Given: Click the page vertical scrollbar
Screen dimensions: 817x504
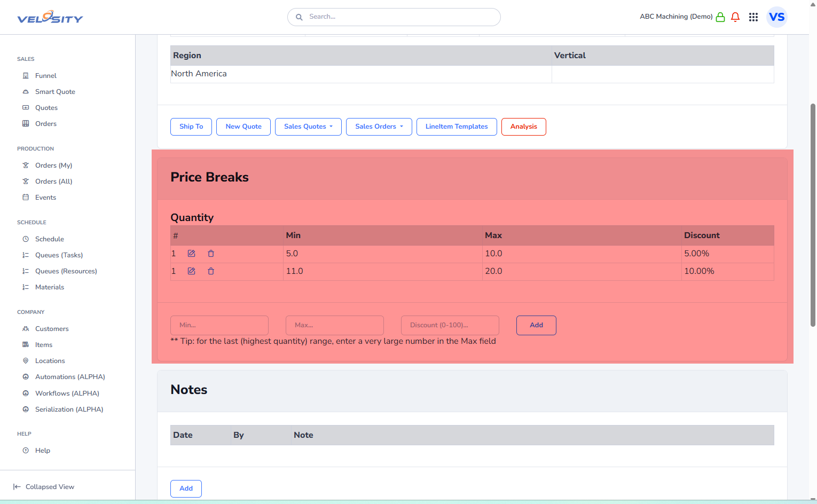Looking at the screenshot, I should coord(813,214).
